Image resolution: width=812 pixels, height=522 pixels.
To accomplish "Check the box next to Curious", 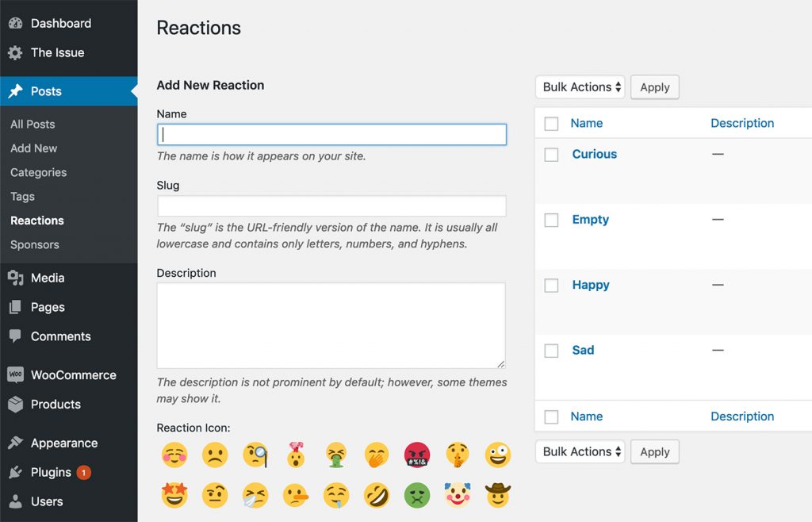I will coord(551,155).
